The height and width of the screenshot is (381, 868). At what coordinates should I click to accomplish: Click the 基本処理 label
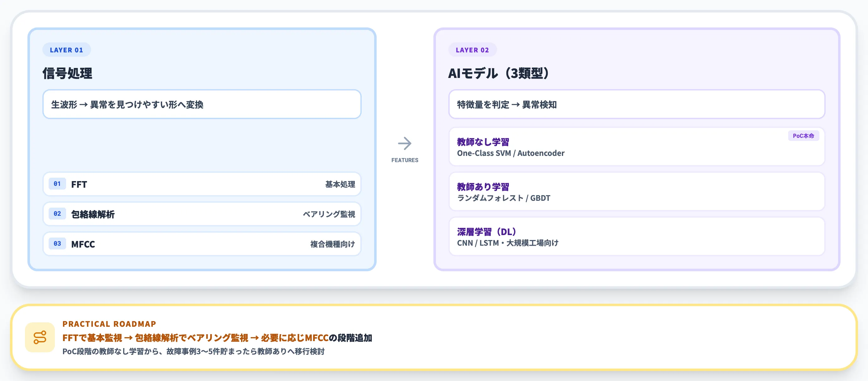click(340, 184)
